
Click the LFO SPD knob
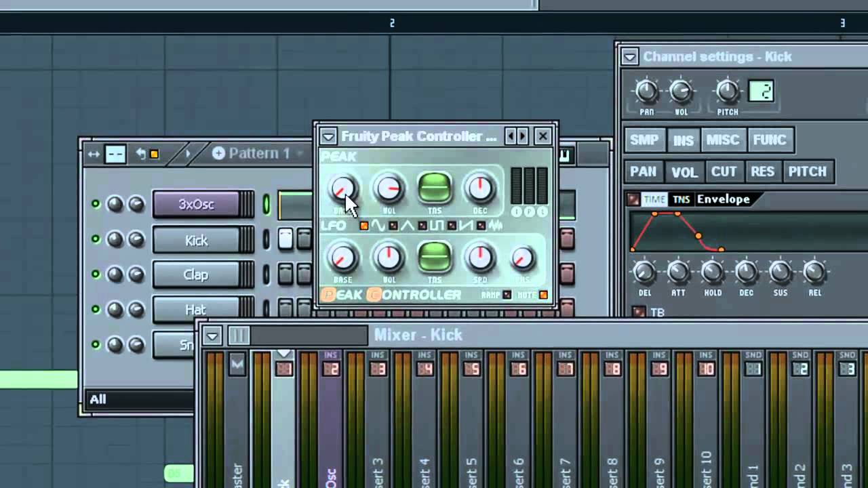click(480, 258)
